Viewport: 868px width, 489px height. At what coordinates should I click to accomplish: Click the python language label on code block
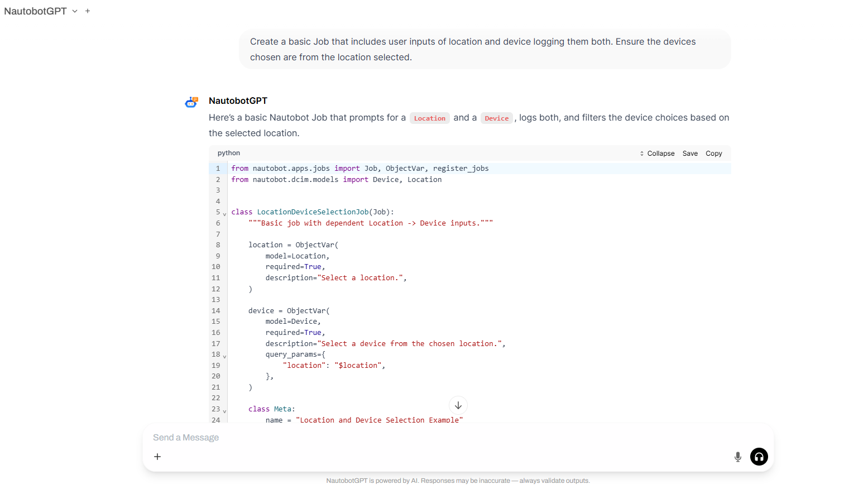click(229, 153)
